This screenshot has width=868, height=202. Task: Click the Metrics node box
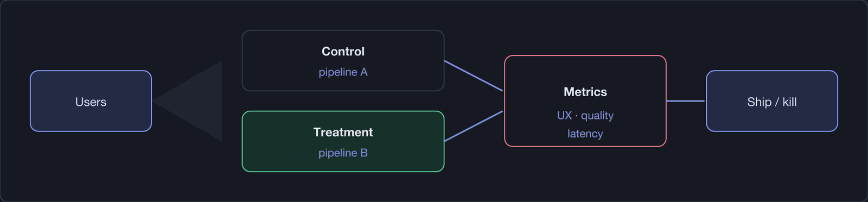click(x=585, y=101)
